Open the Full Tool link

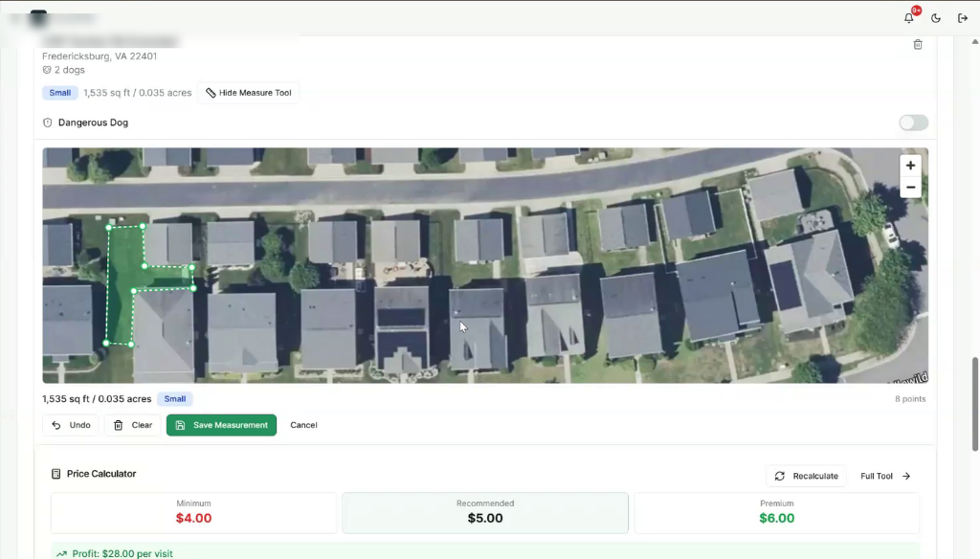pos(885,476)
